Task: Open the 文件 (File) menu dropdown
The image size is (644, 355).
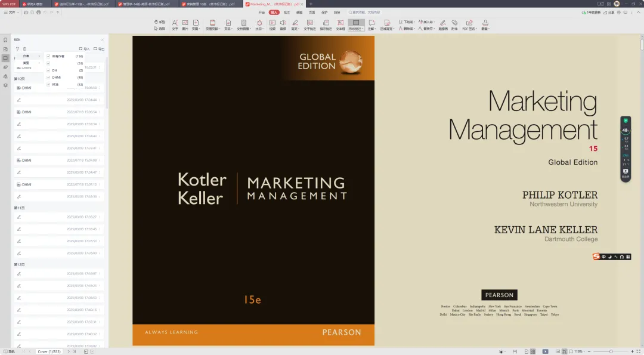Action: [11, 13]
